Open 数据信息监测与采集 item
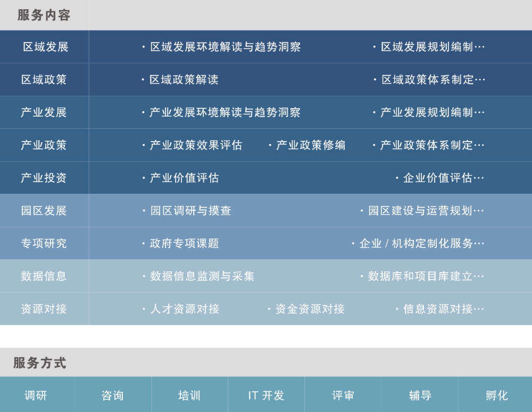Screen dimensions: 532x412 (x=198, y=276)
